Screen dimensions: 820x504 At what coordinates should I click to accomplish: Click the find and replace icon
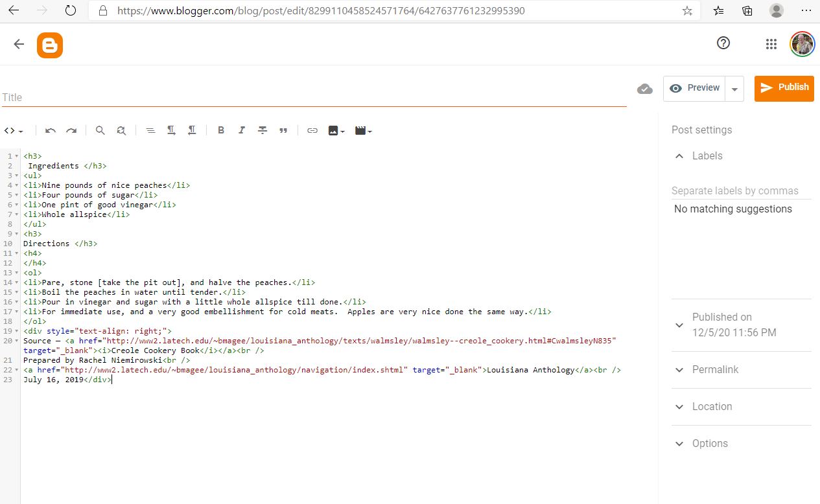pyautogui.click(x=121, y=131)
